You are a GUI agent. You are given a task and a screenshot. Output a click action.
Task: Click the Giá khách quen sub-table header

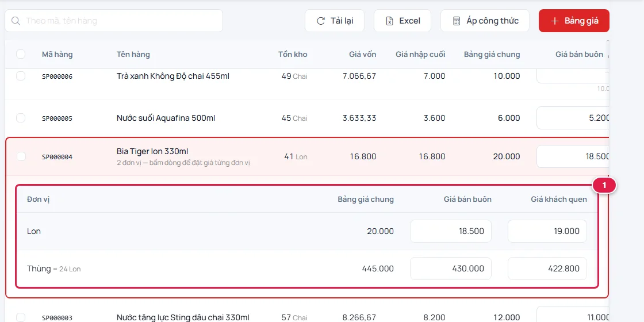pos(558,200)
